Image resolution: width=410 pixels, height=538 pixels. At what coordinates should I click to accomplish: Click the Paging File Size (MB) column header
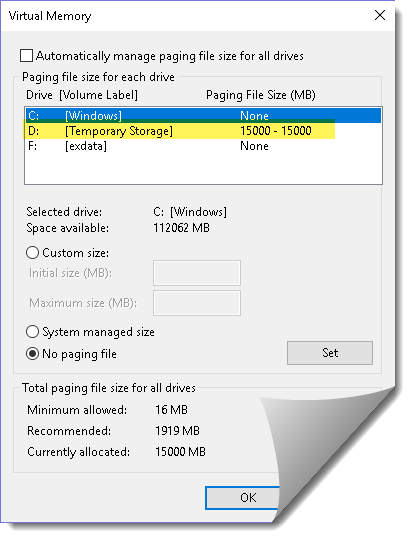pyautogui.click(x=260, y=95)
